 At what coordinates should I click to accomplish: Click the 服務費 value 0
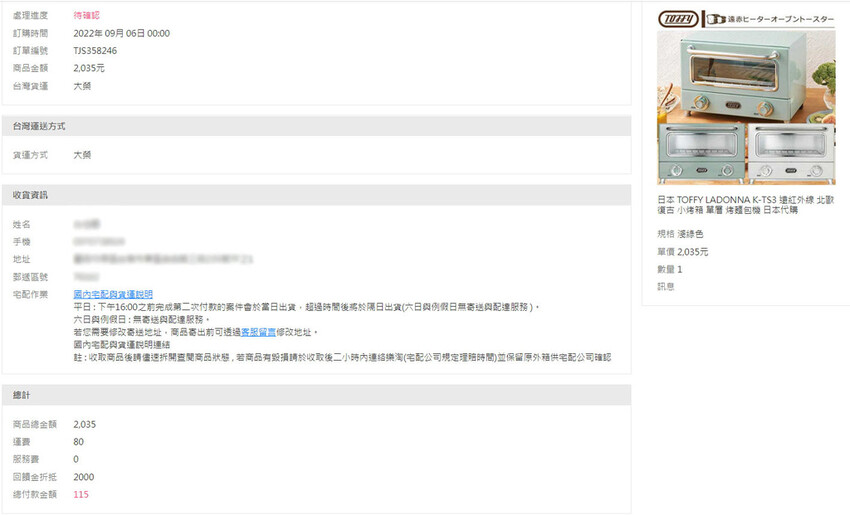pyautogui.click(x=76, y=459)
